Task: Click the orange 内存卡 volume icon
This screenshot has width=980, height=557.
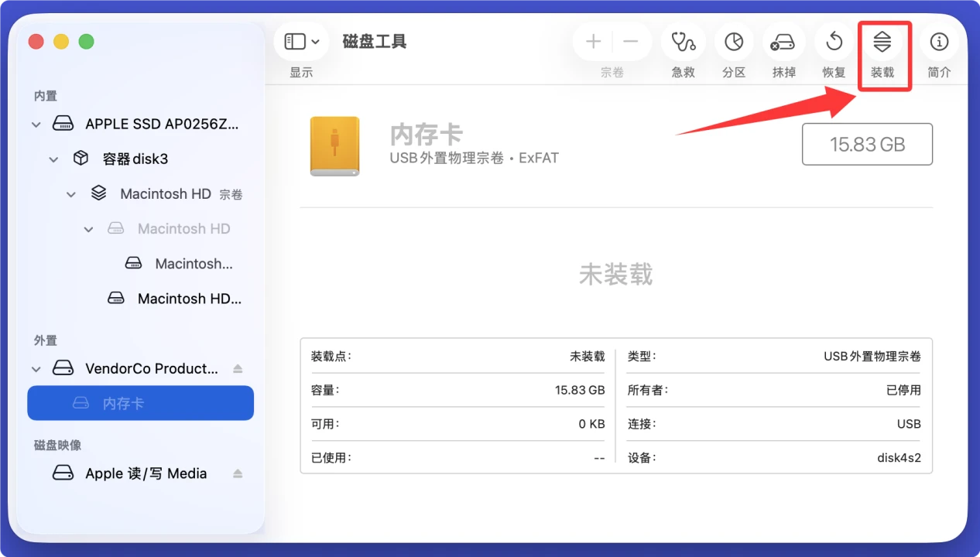Action: tap(334, 145)
